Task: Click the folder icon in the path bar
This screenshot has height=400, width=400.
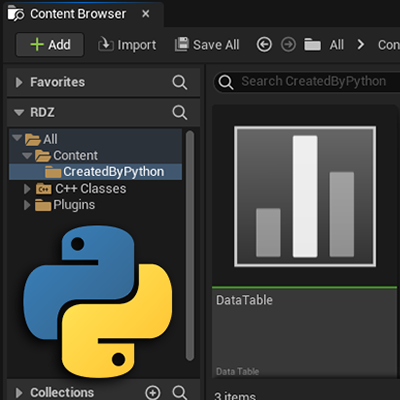Action: click(x=312, y=45)
